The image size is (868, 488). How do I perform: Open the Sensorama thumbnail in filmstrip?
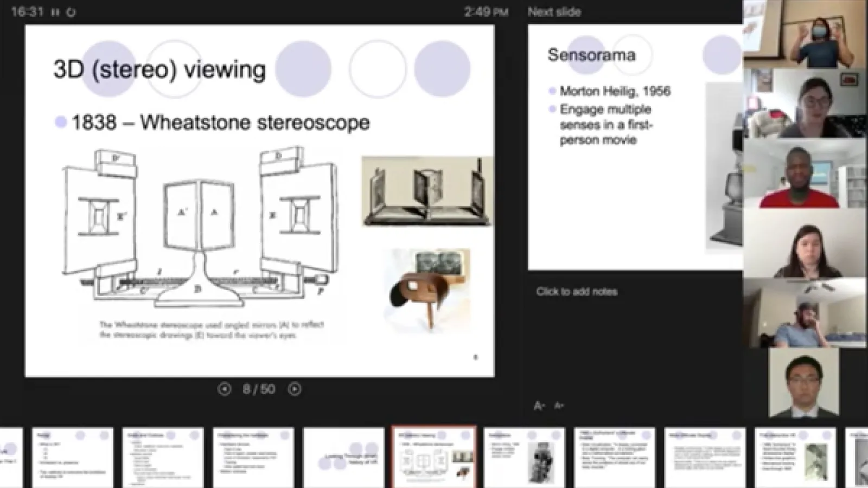click(x=525, y=458)
